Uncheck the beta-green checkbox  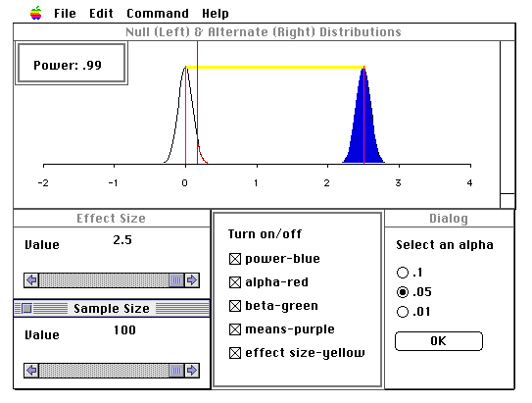click(x=235, y=306)
